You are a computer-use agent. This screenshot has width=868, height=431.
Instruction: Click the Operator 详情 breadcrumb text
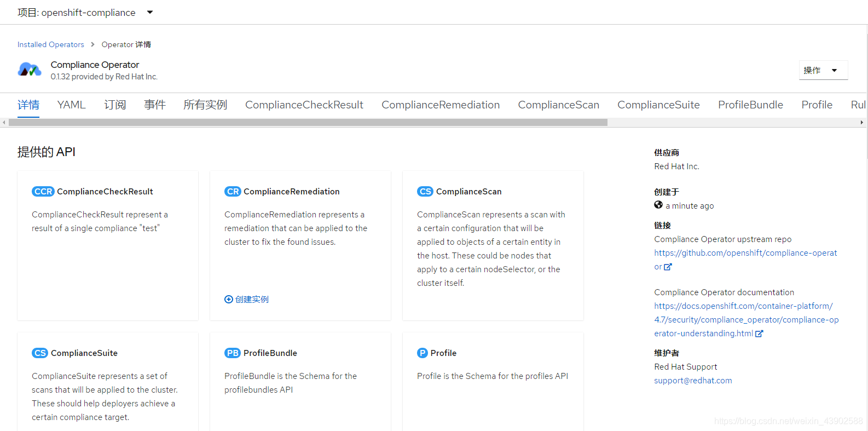tap(126, 44)
